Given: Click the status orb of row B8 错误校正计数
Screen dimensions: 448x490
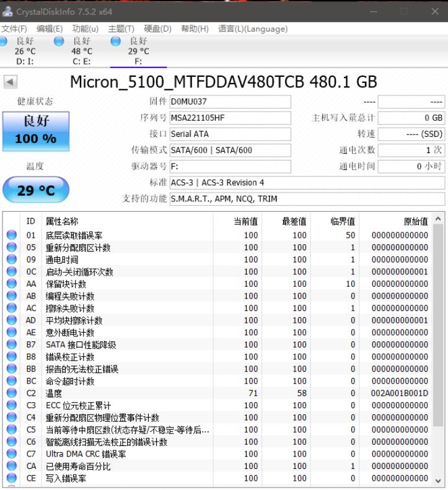Looking at the screenshot, I should (x=12, y=357).
